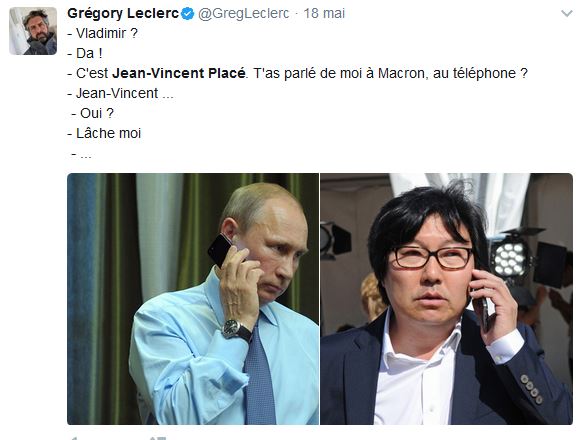The height and width of the screenshot is (440, 583).
Task: Click the phone held by the man in blue shirt
Action: tap(220, 250)
